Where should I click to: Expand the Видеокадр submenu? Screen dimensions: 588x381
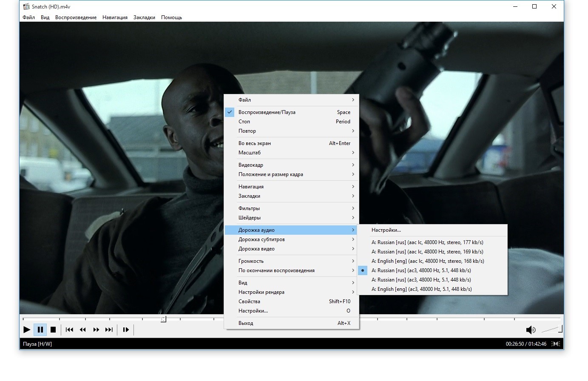[292, 165]
